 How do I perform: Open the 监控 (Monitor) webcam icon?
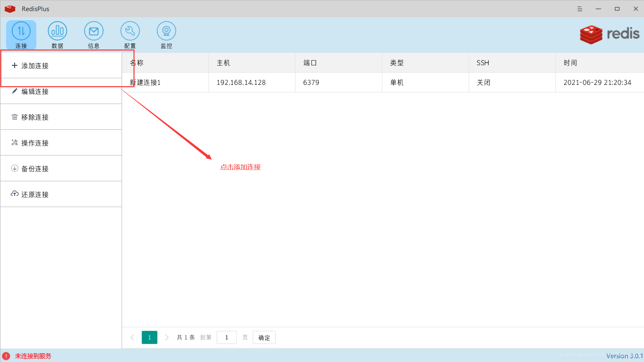[x=166, y=35]
